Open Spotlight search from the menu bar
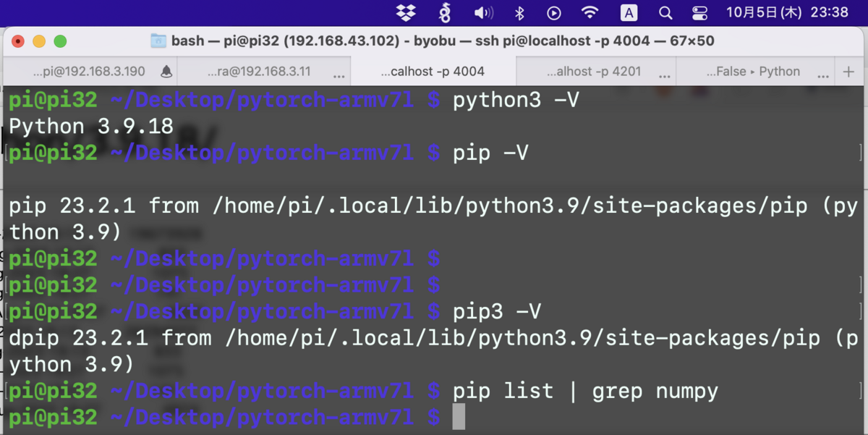Image resolution: width=868 pixels, height=435 pixels. (665, 12)
